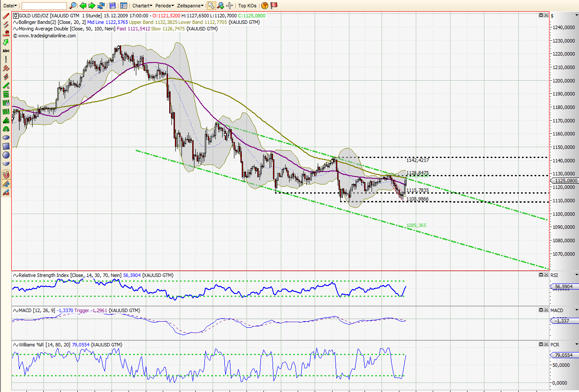Click the Top KOs button
The image size is (579, 392).
[247, 6]
